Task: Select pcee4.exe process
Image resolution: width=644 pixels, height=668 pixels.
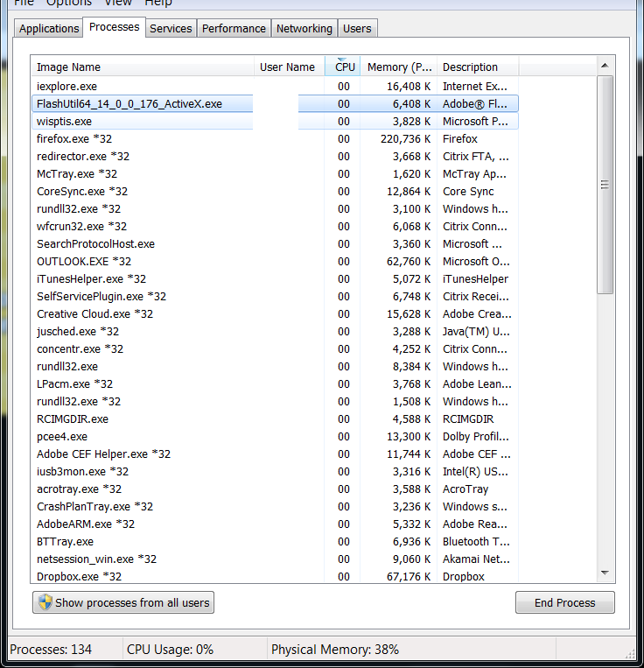Action: pos(275,436)
